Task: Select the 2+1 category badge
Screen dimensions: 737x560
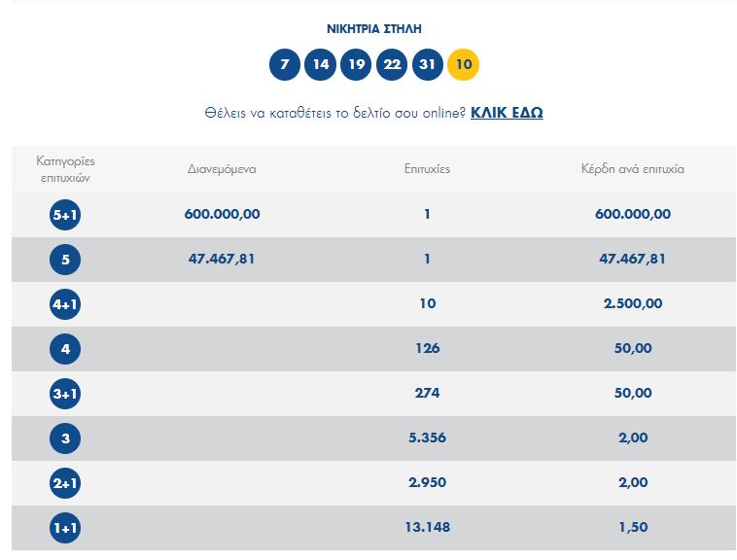Action: pyautogui.click(x=65, y=483)
